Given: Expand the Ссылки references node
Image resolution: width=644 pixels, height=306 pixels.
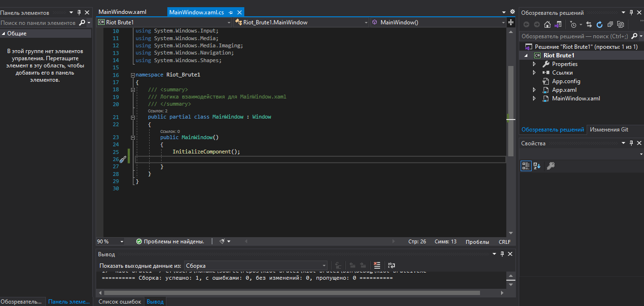Looking at the screenshot, I should 535,73.
